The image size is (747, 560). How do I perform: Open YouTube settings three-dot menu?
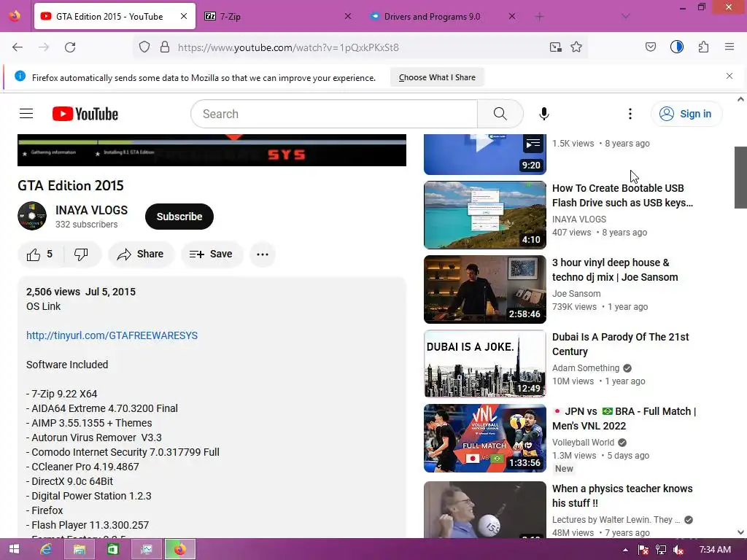pos(630,114)
